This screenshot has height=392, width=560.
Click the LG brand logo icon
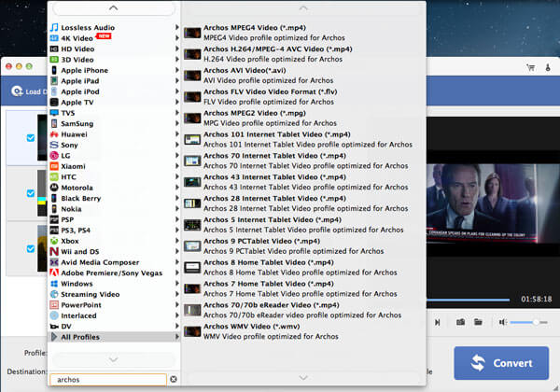coord(54,155)
